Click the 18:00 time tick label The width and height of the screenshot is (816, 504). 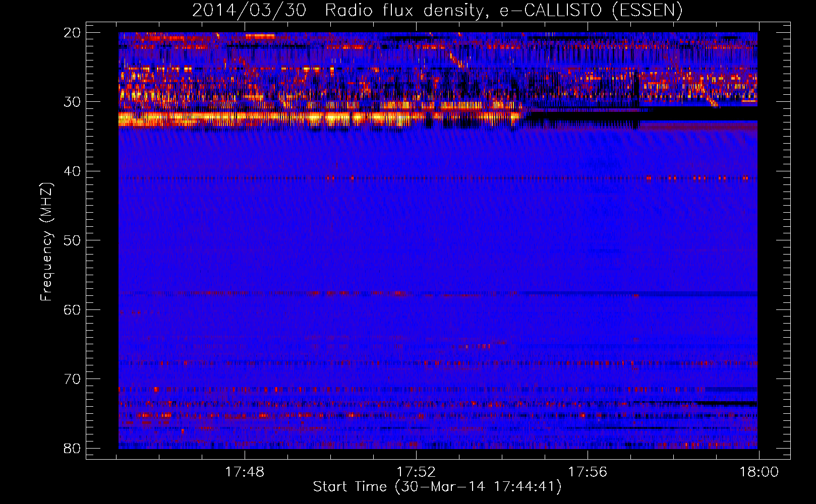[759, 472]
